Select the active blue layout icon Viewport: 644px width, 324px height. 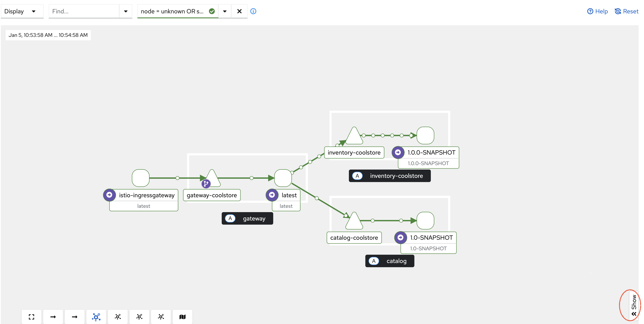pos(96,317)
